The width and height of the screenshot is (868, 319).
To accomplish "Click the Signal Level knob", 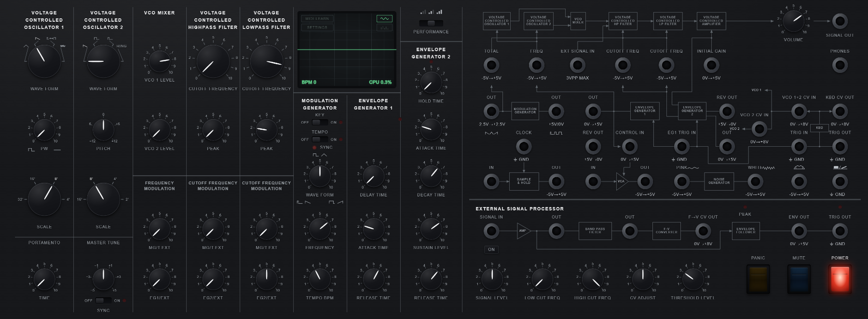I will [492, 279].
